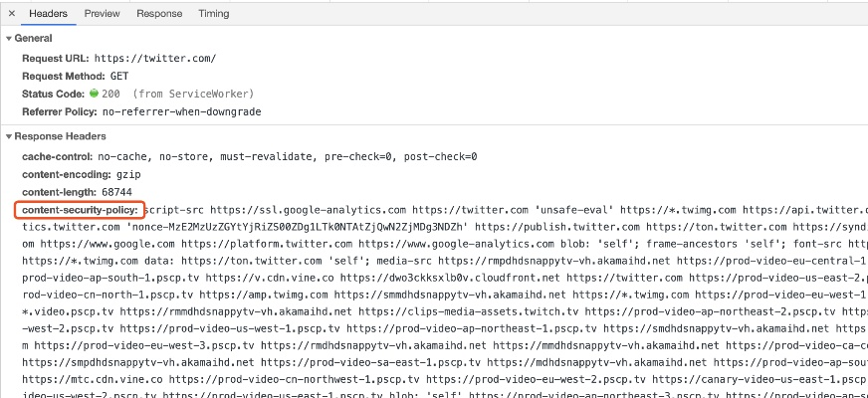Select the content-security-policy header name
Screen dimensions: 868x398
tap(80, 211)
